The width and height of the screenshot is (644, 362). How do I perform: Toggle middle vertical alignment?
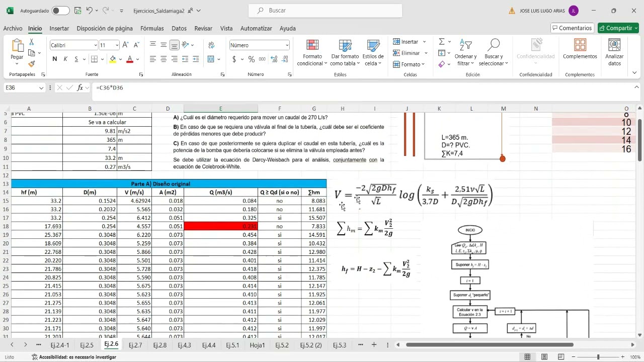[x=164, y=45]
